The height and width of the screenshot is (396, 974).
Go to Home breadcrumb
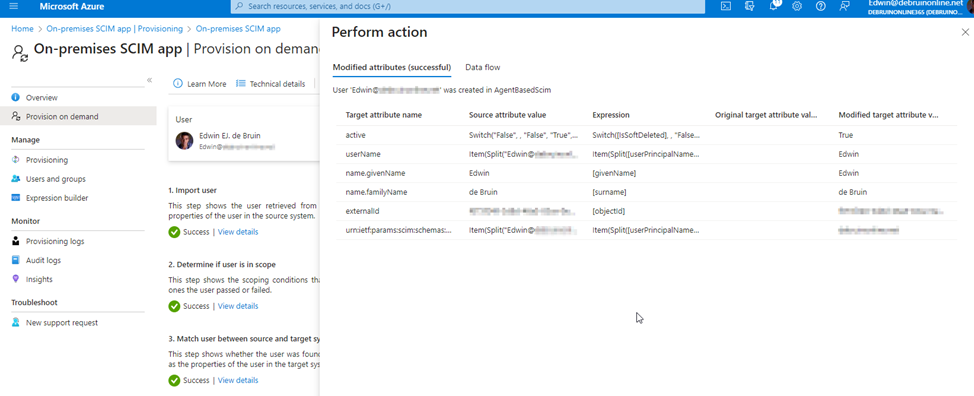[22, 29]
